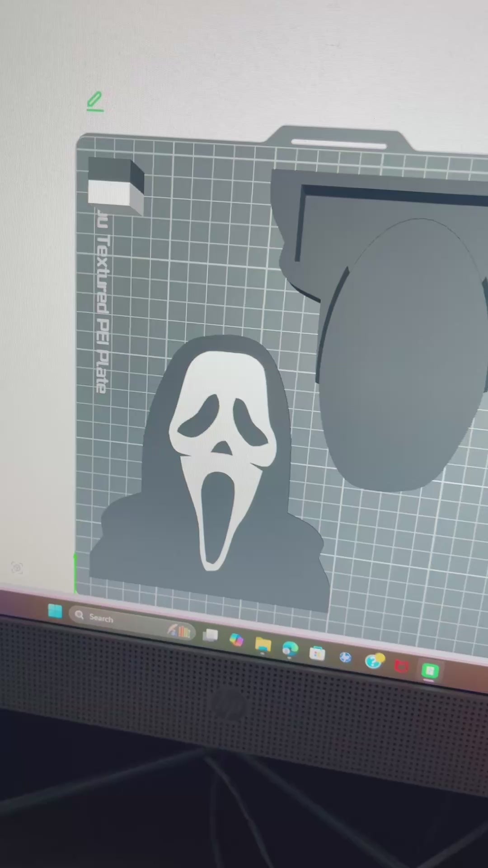Click the taskbar Search box
Screen dimensions: 488x868
[x=132, y=623]
